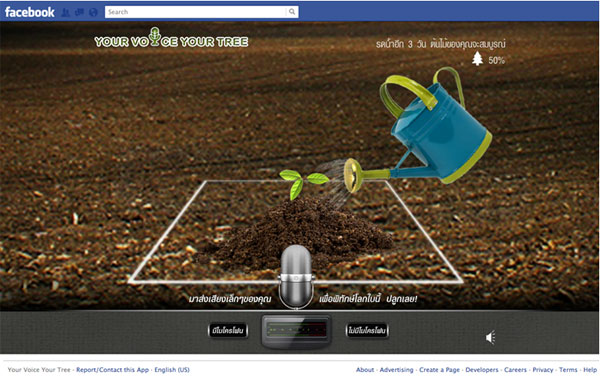Open the Help footer link

click(590, 370)
